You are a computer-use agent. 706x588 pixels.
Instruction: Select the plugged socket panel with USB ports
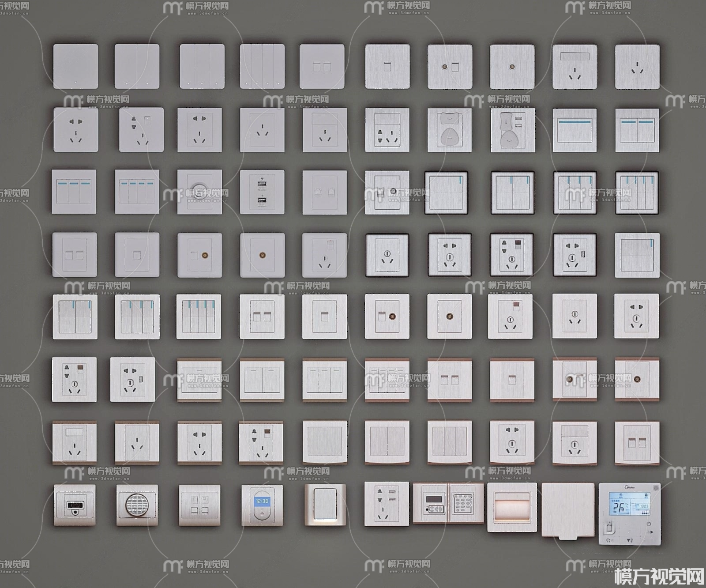point(513,130)
